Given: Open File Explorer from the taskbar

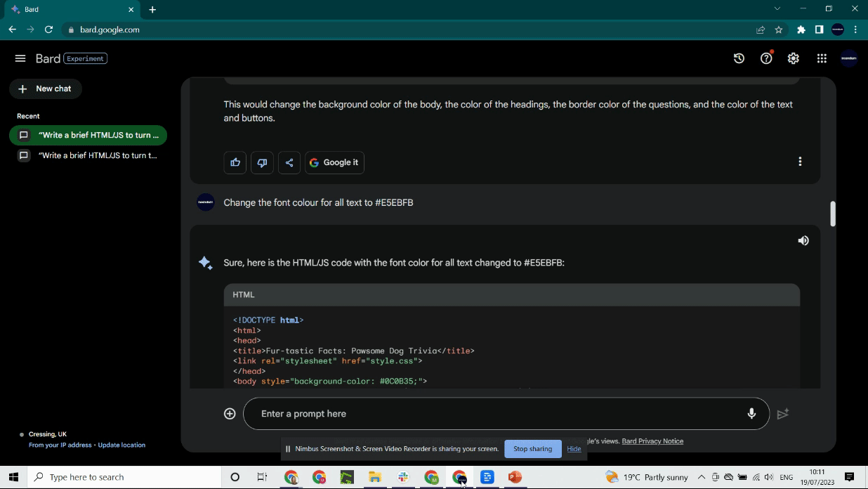Looking at the screenshot, I should click(x=375, y=477).
